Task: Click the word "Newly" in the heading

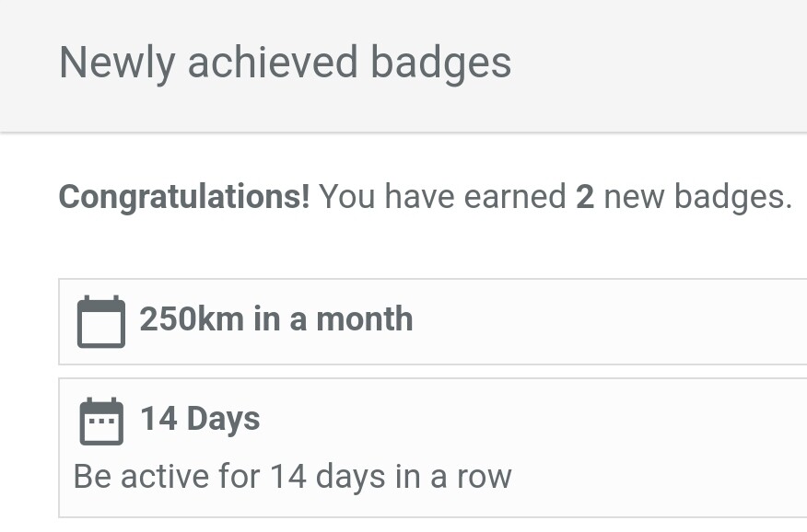Action: point(116,63)
